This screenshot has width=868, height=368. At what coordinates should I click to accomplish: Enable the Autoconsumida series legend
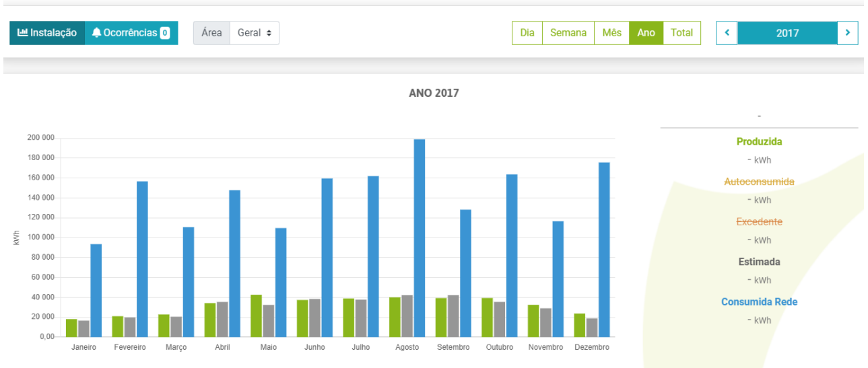(x=759, y=182)
